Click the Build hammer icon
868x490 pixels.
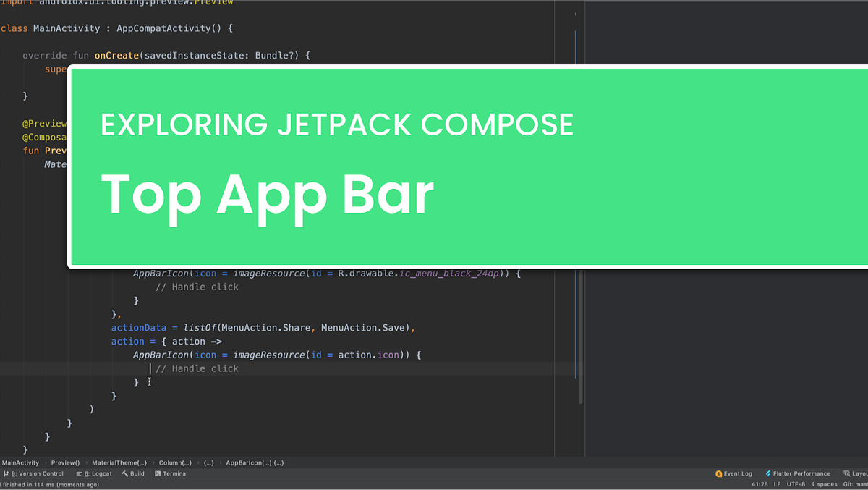click(x=124, y=474)
